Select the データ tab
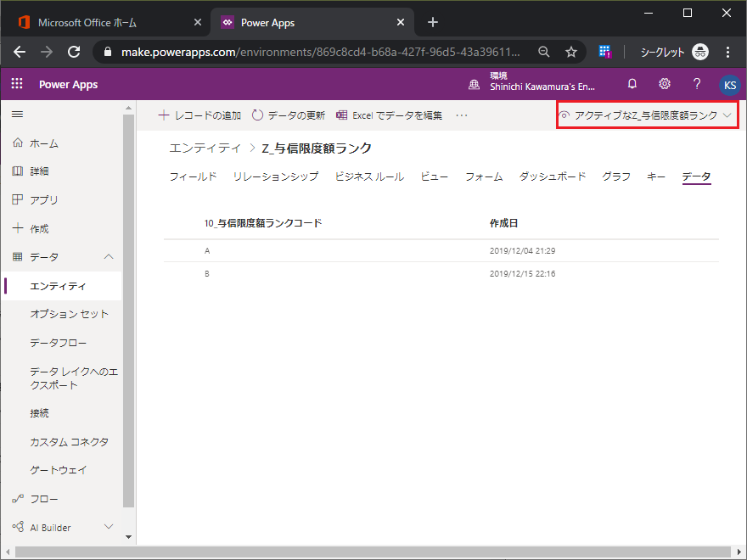 click(x=696, y=176)
